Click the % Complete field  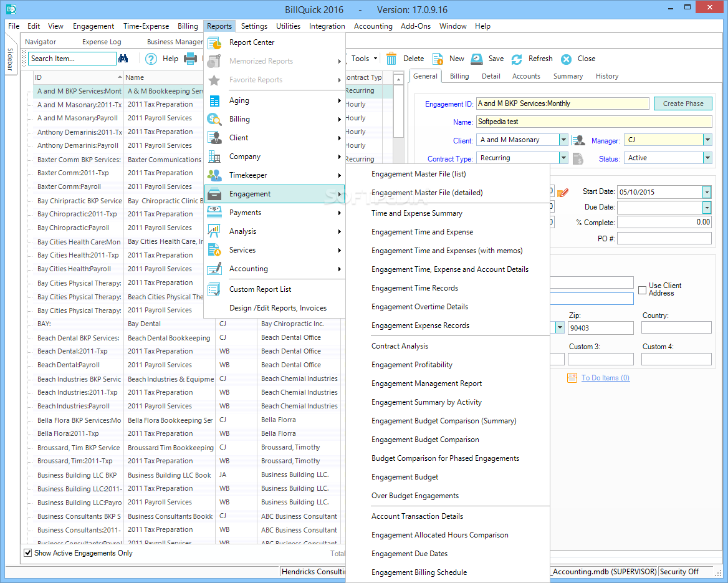coord(664,223)
